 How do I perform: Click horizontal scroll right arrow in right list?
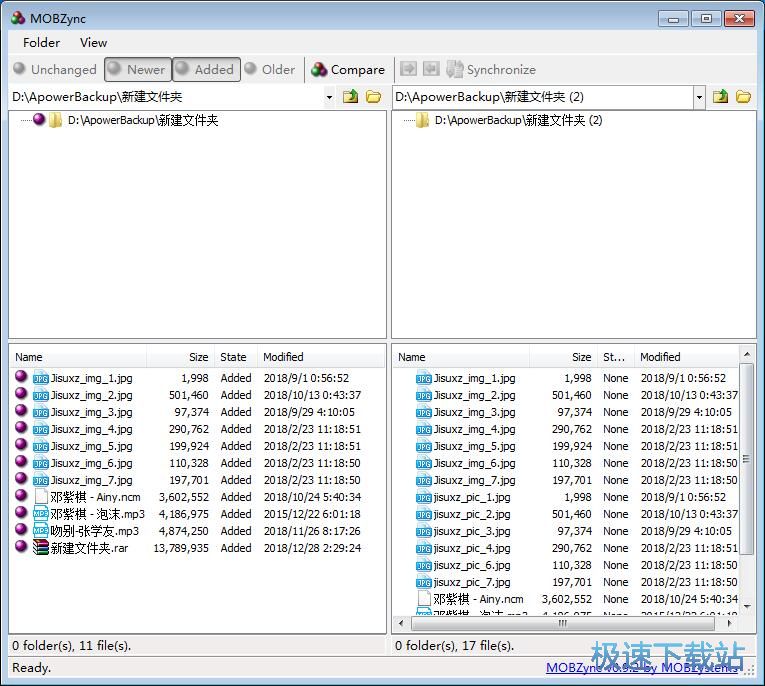tap(729, 623)
